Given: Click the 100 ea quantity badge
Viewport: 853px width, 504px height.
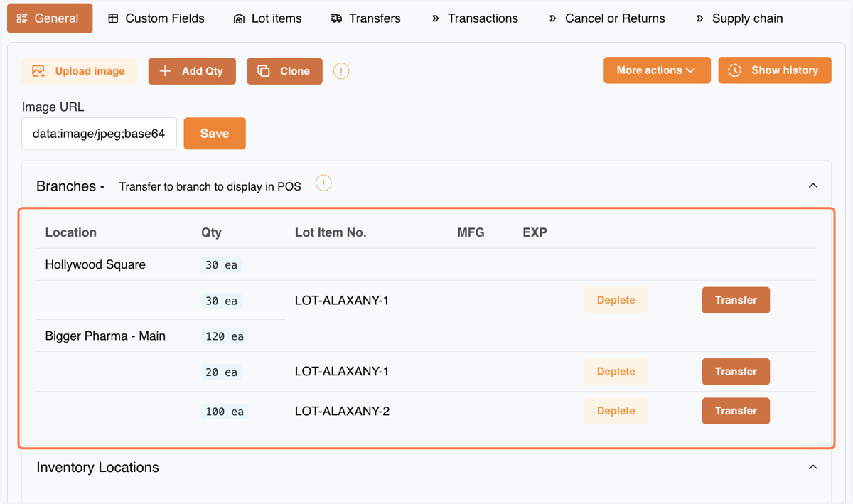Looking at the screenshot, I should 225,412.
